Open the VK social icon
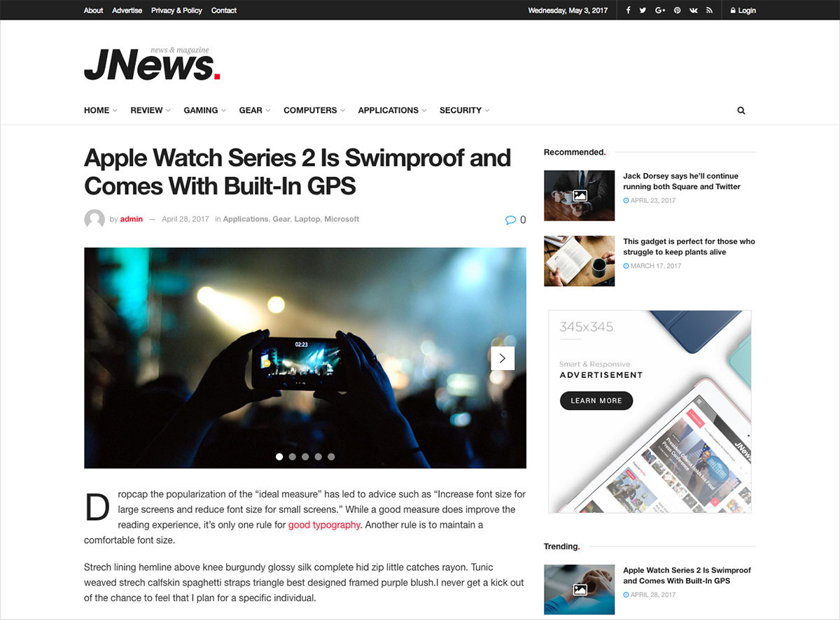Image resolution: width=840 pixels, height=620 pixels. click(694, 10)
